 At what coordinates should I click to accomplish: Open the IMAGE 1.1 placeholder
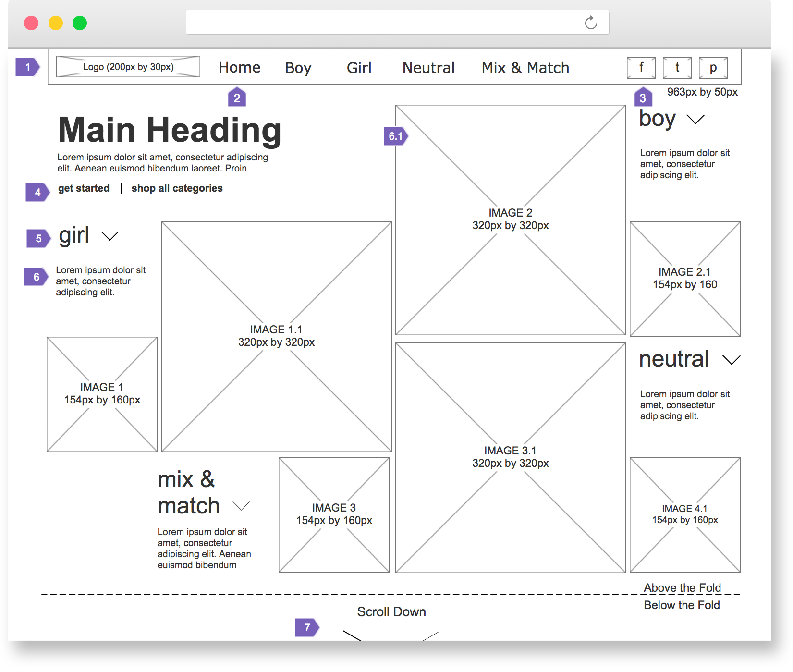277,337
